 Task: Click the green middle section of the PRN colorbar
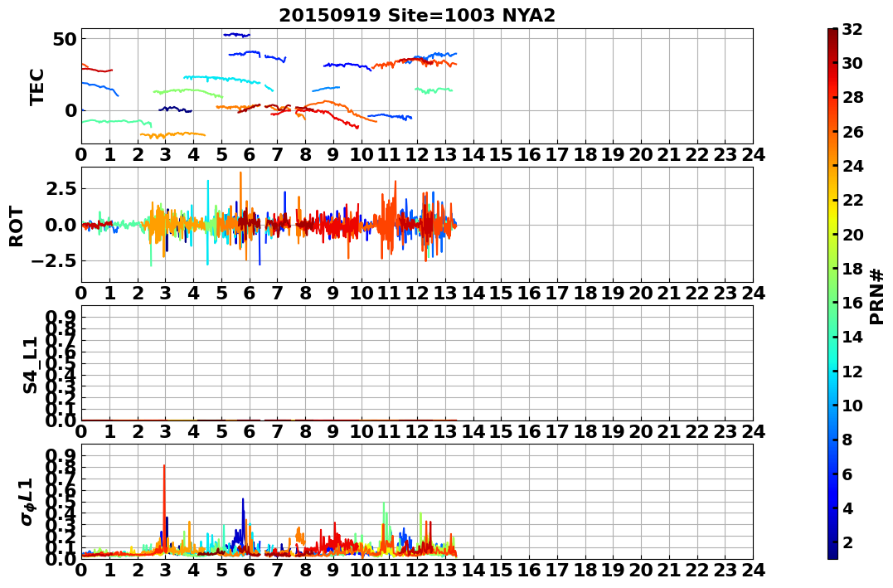[832, 294]
